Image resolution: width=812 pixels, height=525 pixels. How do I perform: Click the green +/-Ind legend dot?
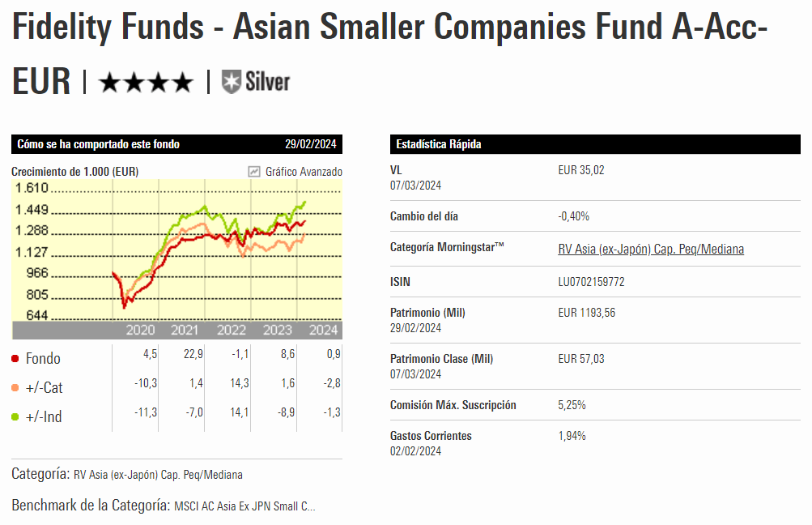coord(16,416)
